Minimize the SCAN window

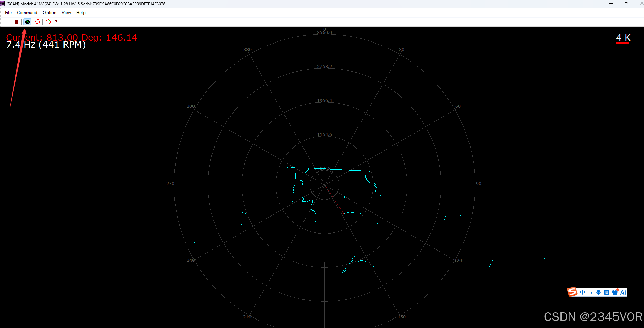click(611, 4)
